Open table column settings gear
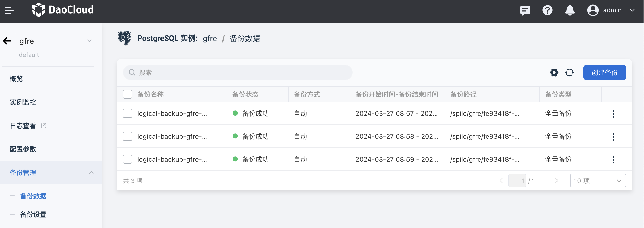 [x=554, y=73]
